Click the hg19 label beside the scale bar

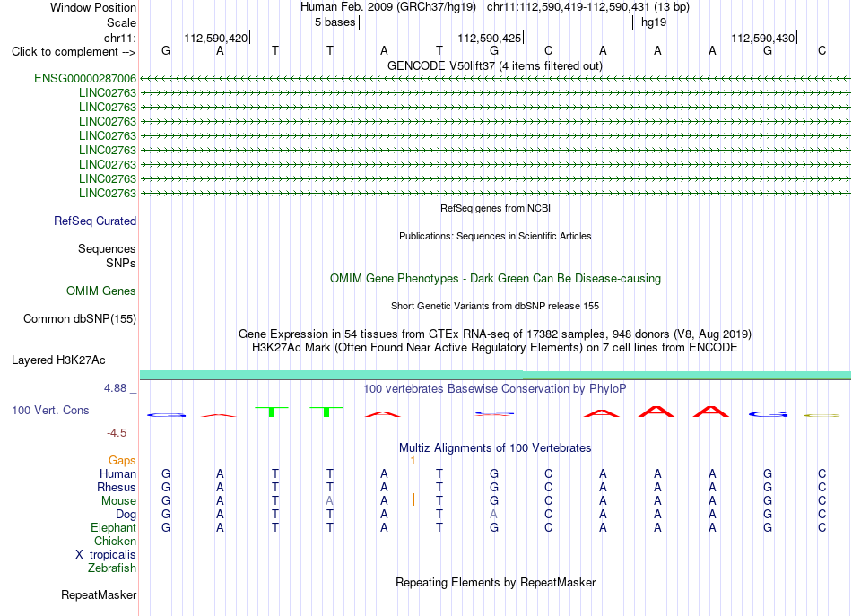click(x=654, y=22)
